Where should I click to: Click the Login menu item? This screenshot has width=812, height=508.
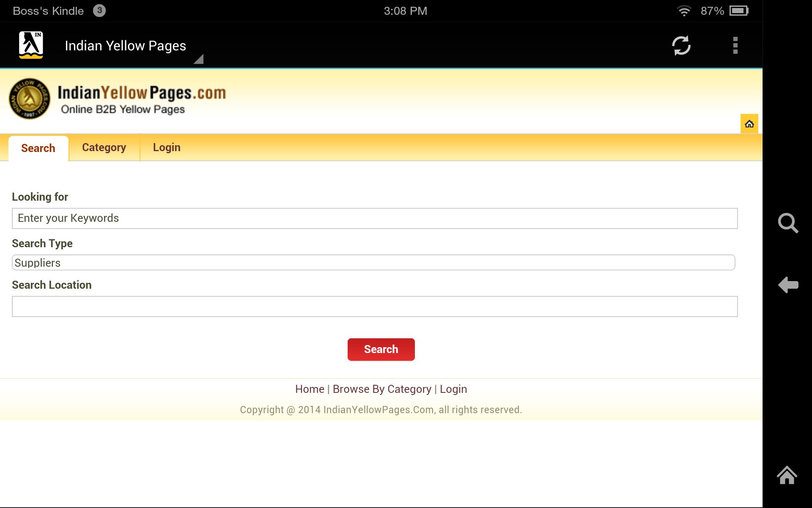tap(167, 147)
